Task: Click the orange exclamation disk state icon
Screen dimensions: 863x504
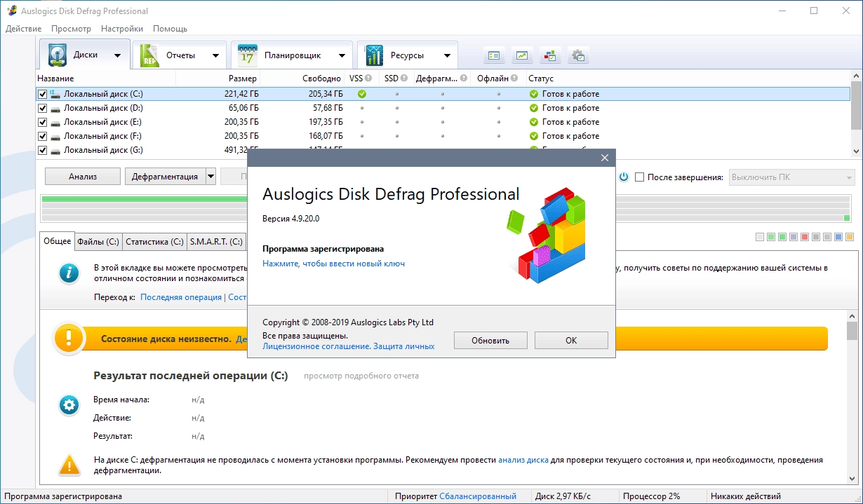Action: (69, 339)
